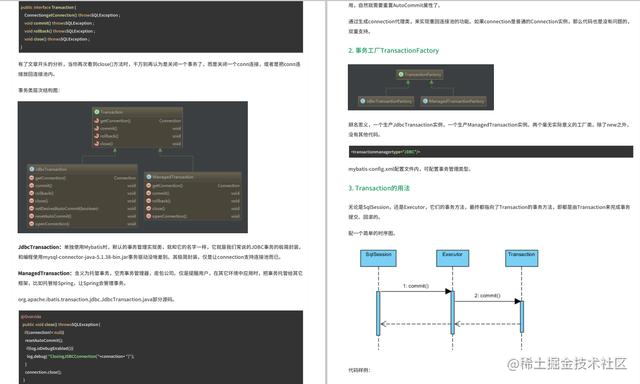640x384 pixels.
Task: Click heading '3. Transaction的用法'
Action: 379,188
